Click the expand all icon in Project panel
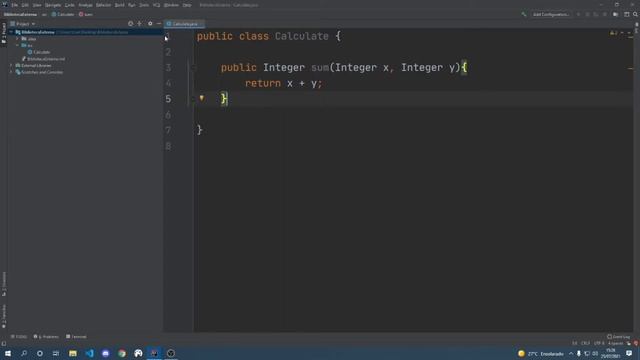Viewport: 640px width, 360px height. point(140,24)
